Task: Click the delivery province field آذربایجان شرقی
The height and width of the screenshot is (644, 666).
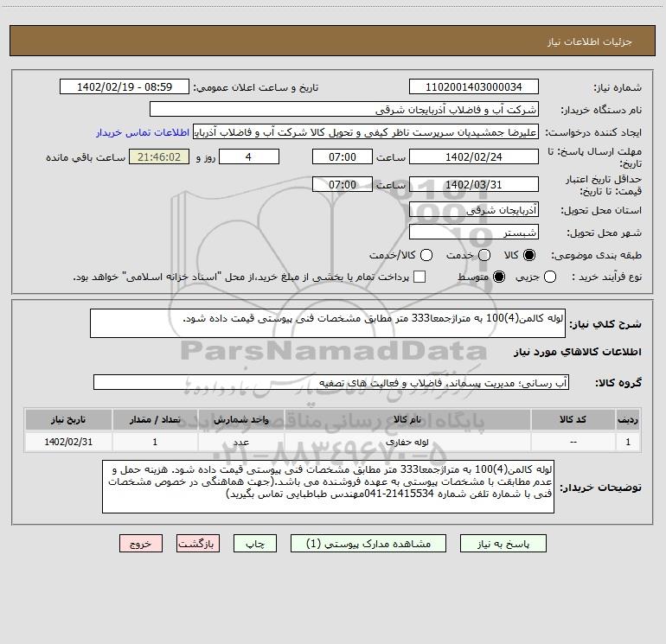Action: point(474,210)
